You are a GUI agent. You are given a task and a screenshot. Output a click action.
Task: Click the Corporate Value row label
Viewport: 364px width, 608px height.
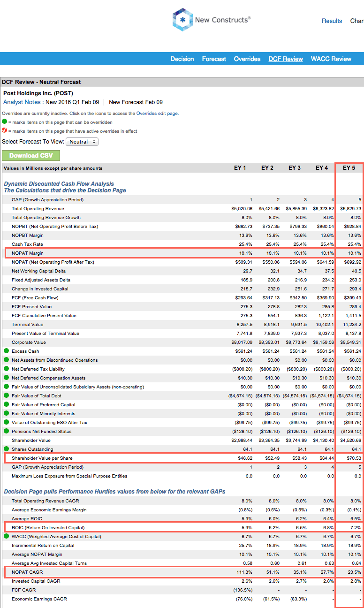29,342
